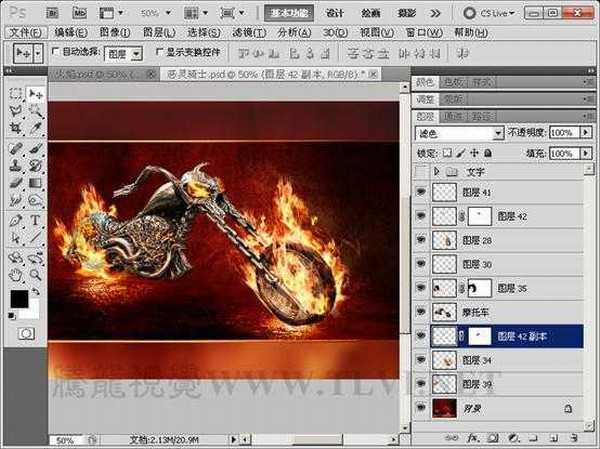Hide the 背景 layer via eye icon
600x449 pixels.
click(421, 408)
